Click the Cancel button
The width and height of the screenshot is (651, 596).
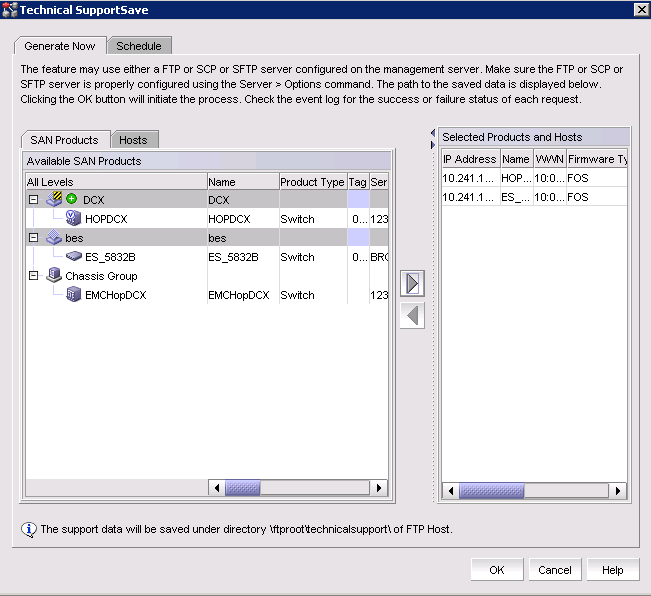point(555,570)
